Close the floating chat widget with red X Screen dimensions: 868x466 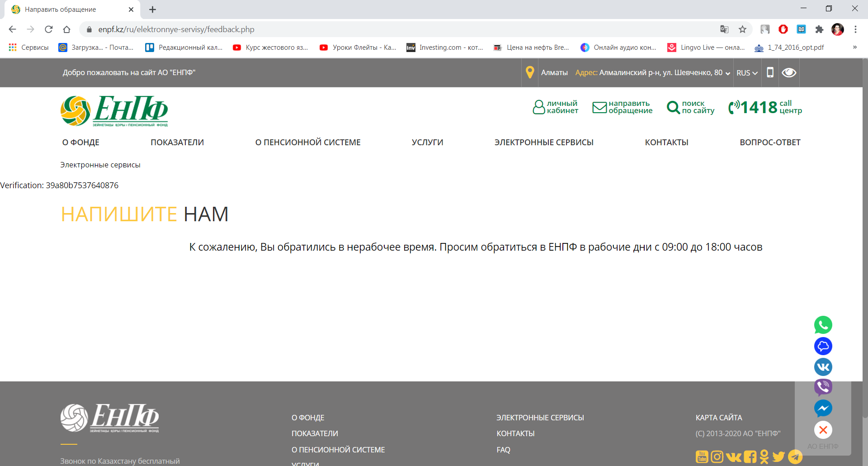(x=823, y=430)
